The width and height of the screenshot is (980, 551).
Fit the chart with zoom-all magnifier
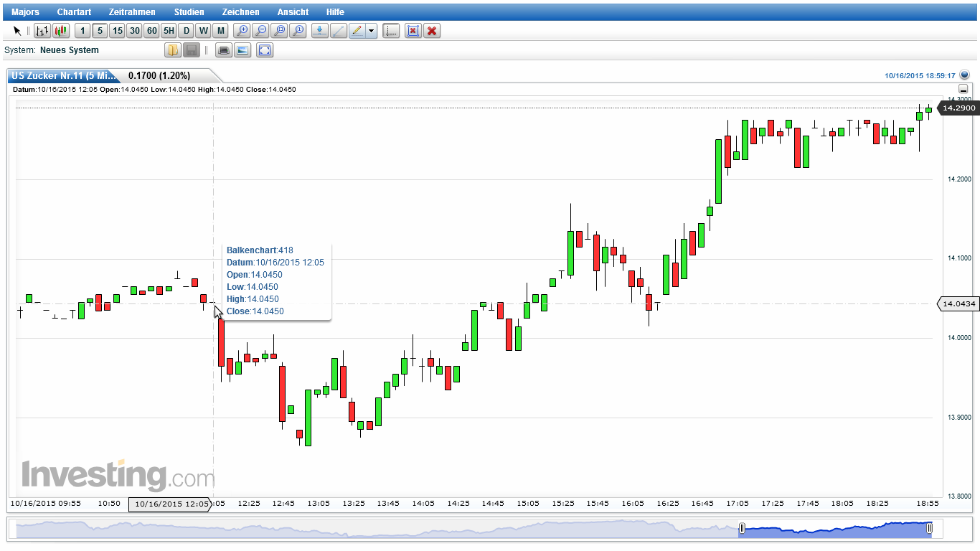[280, 31]
